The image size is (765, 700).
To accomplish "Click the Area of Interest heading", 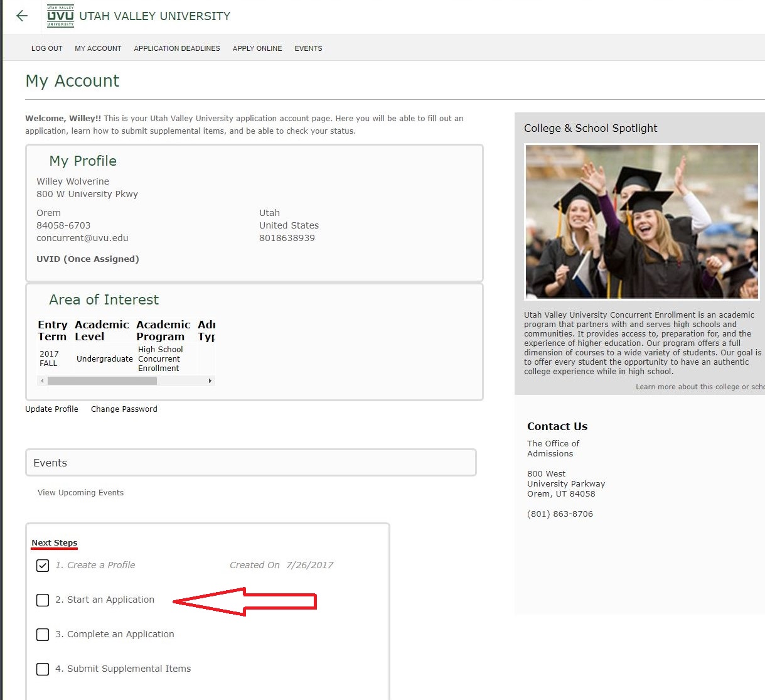I will (104, 299).
